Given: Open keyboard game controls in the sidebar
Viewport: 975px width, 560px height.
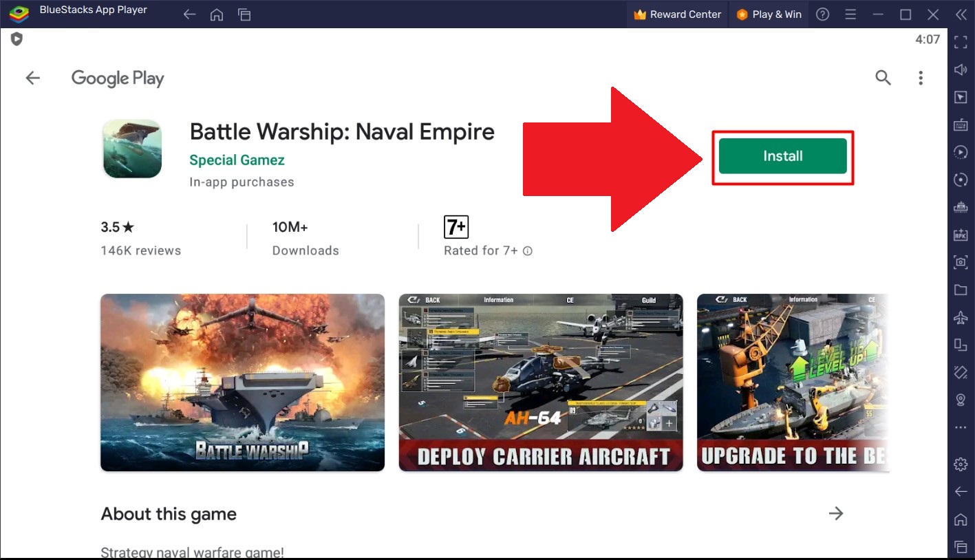Looking at the screenshot, I should pos(961,125).
